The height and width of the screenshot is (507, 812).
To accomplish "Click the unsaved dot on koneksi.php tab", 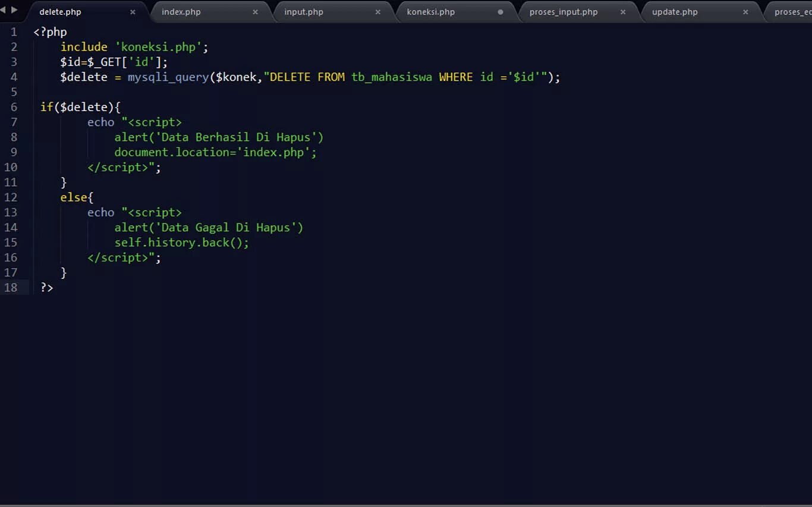I will [x=500, y=12].
